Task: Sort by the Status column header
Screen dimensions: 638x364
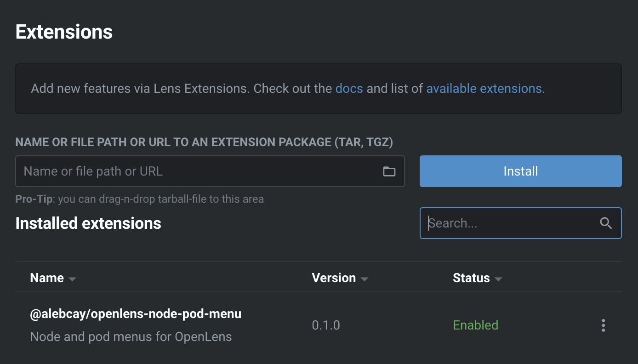Action: [471, 278]
